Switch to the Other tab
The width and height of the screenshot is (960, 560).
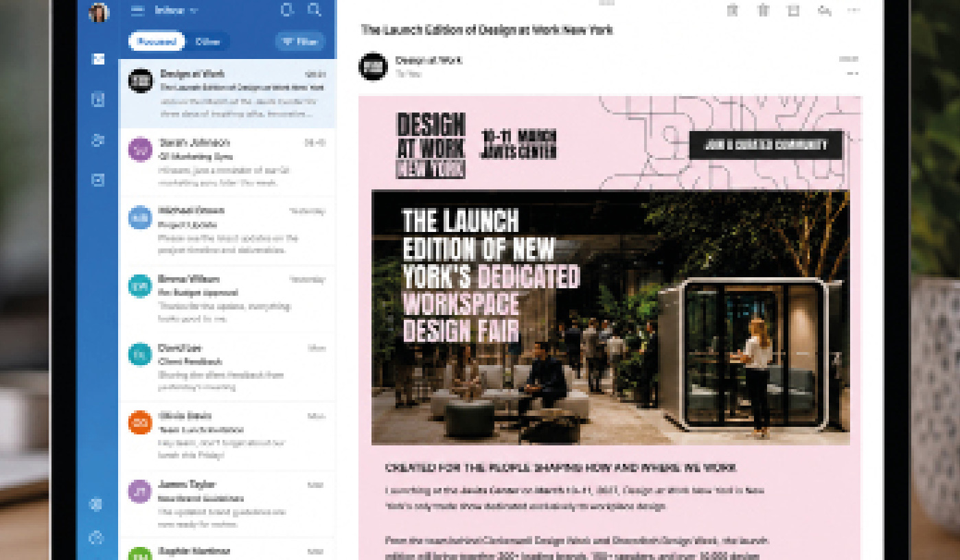tap(207, 41)
